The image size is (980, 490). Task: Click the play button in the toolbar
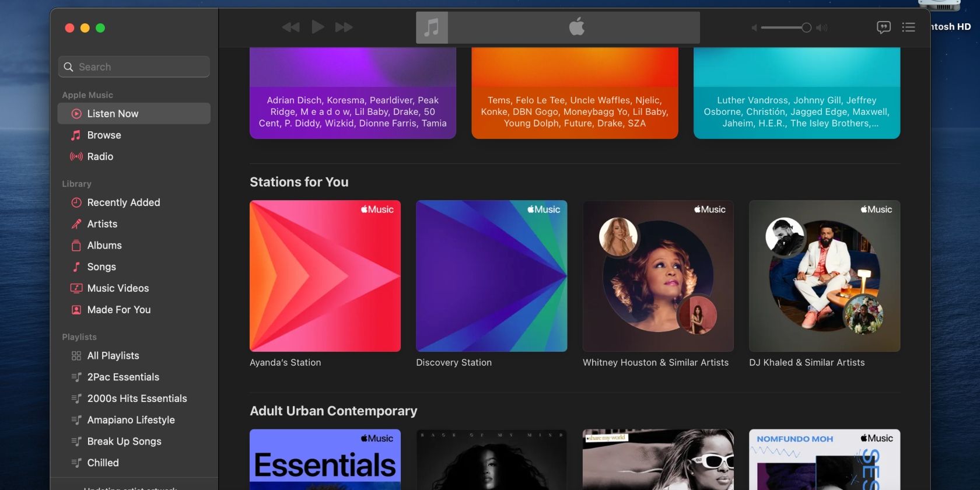317,27
